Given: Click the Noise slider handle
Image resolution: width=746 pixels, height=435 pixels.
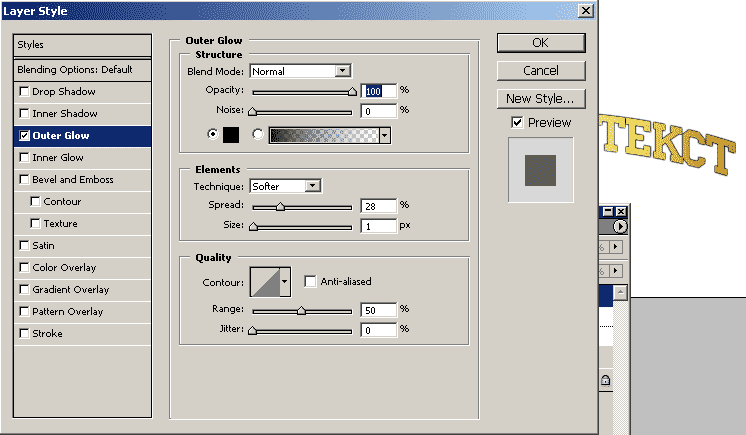Looking at the screenshot, I should tap(253, 112).
